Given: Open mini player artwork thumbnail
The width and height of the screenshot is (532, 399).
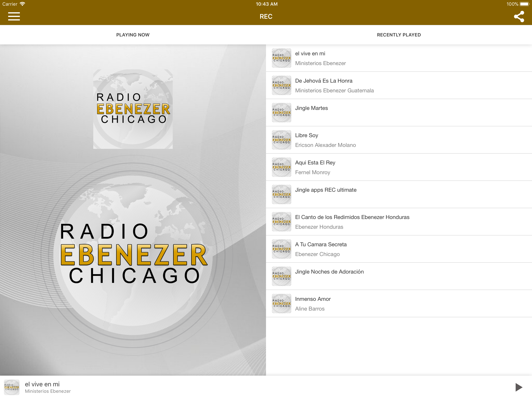Looking at the screenshot, I should click(11, 387).
